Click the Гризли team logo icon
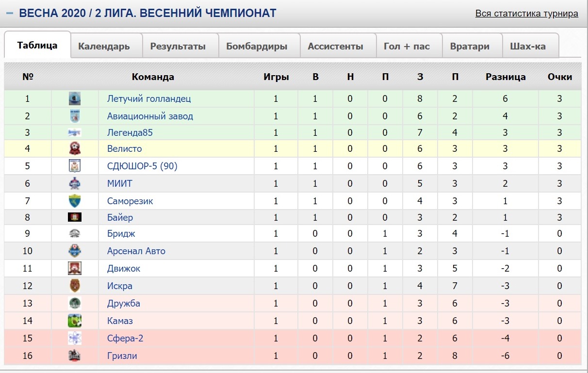The image size is (588, 373). pos(75,356)
